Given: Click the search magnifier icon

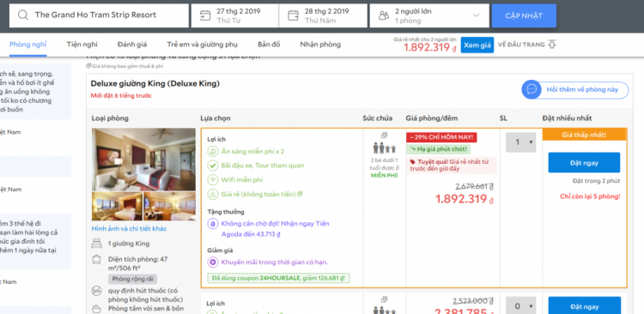Looking at the screenshot, I should (x=23, y=15).
